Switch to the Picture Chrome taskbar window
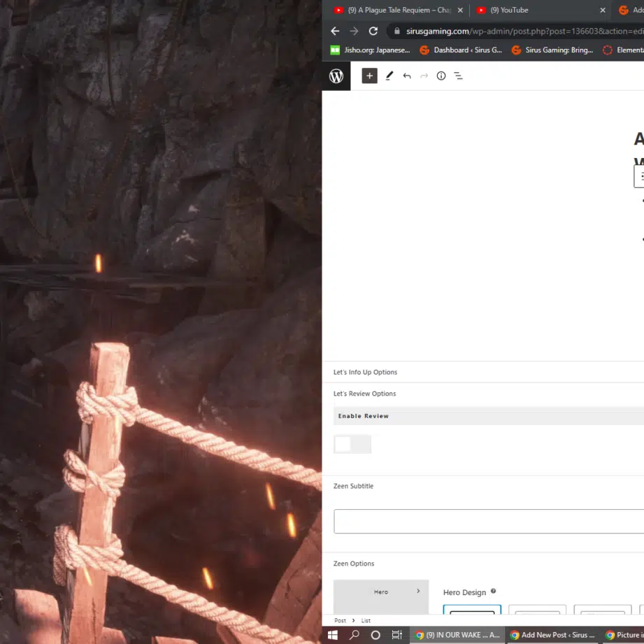The image size is (644, 644). (x=623, y=636)
